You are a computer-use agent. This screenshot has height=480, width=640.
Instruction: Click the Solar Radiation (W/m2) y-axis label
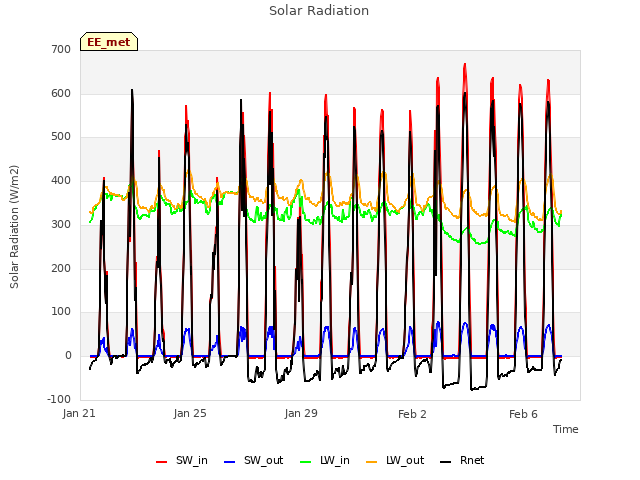14,227
